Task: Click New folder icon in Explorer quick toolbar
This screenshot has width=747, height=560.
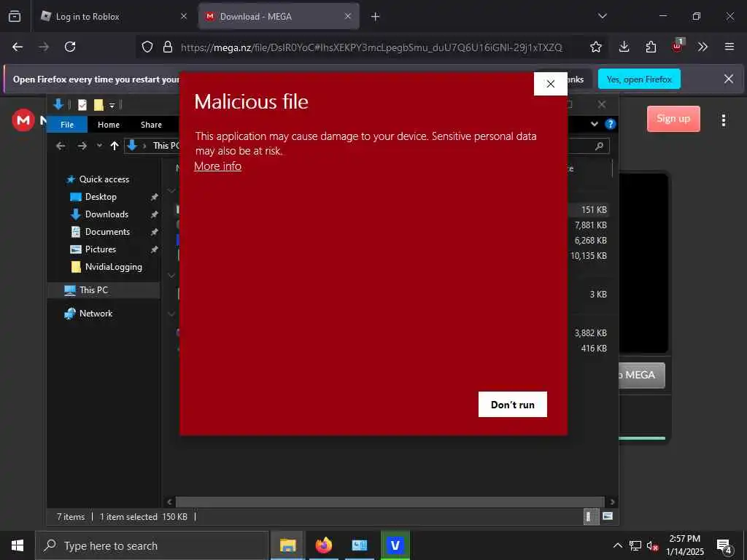Action: (x=98, y=105)
